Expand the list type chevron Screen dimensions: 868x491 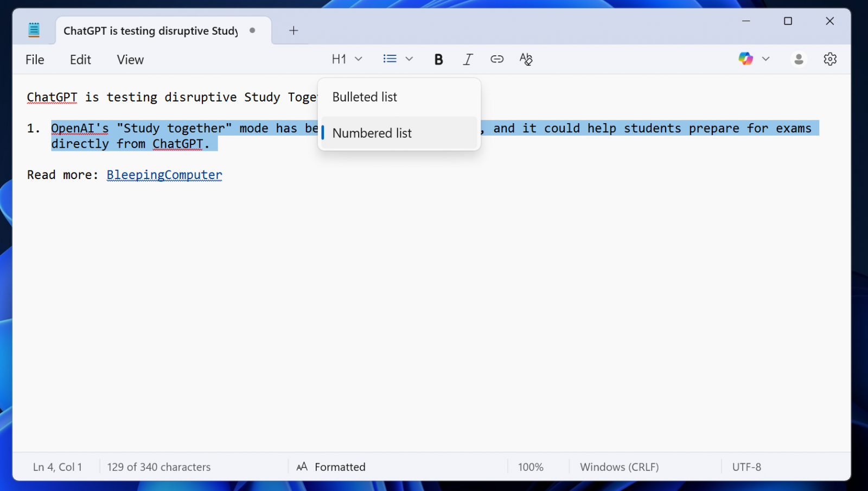[409, 59]
